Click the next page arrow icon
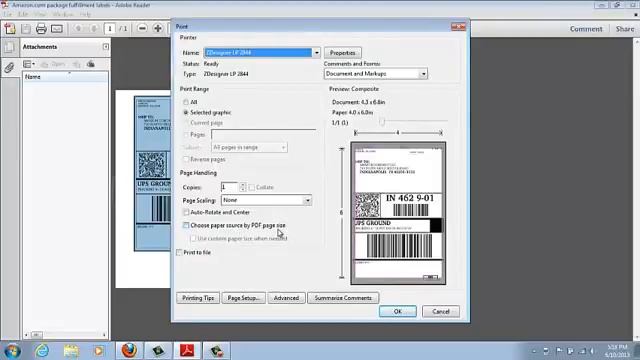This screenshot has width=640, height=360. [x=94, y=29]
